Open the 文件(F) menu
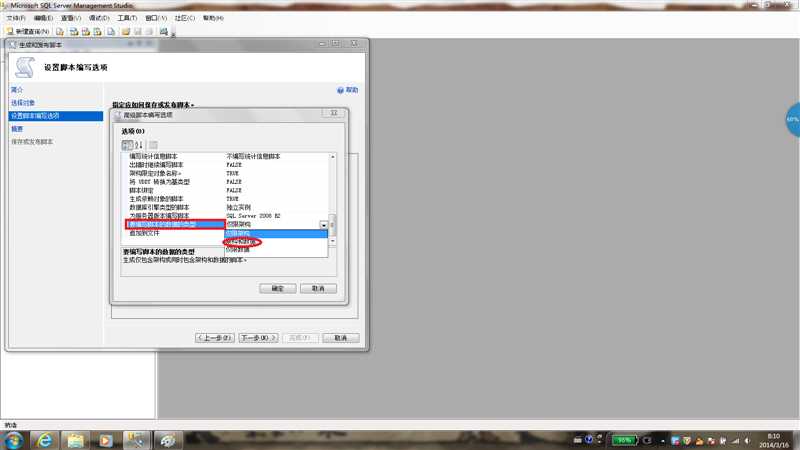800x450 pixels. [16, 18]
